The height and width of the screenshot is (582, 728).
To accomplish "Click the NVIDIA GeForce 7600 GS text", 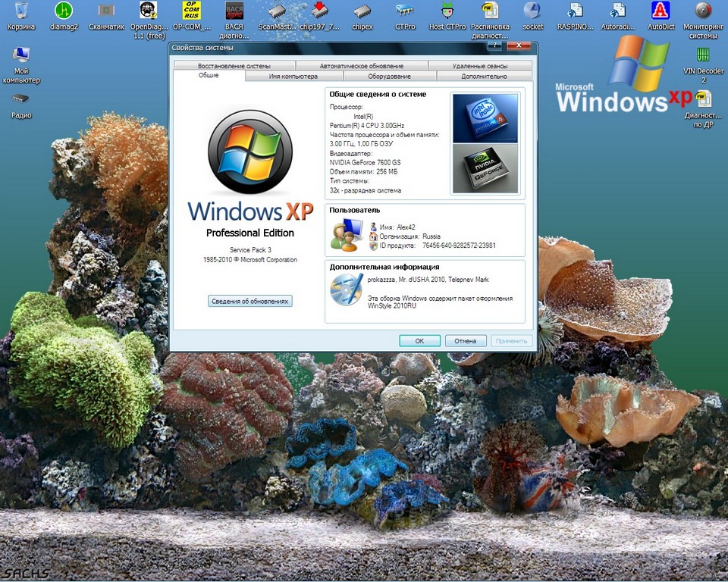I will (365, 162).
